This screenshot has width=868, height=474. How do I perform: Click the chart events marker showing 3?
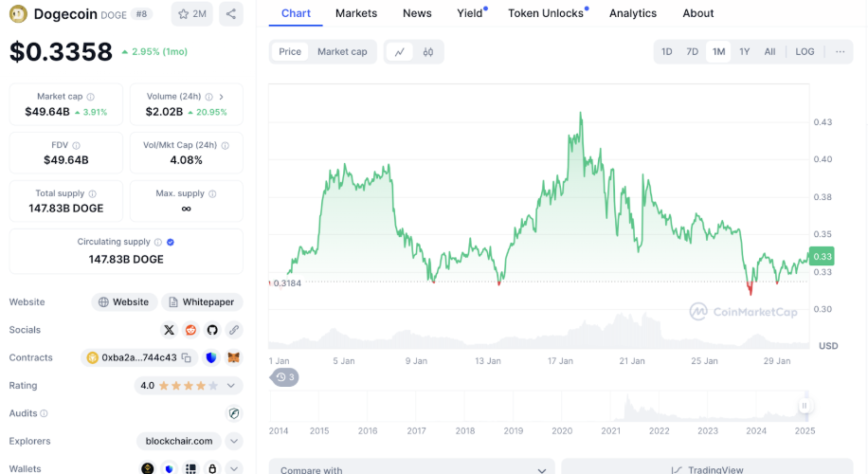point(285,377)
